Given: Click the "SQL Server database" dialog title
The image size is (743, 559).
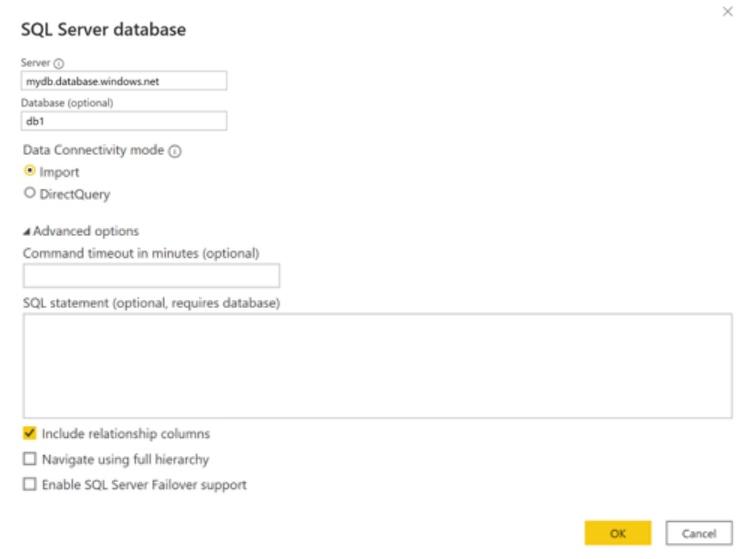Looking at the screenshot, I should tap(103, 30).
